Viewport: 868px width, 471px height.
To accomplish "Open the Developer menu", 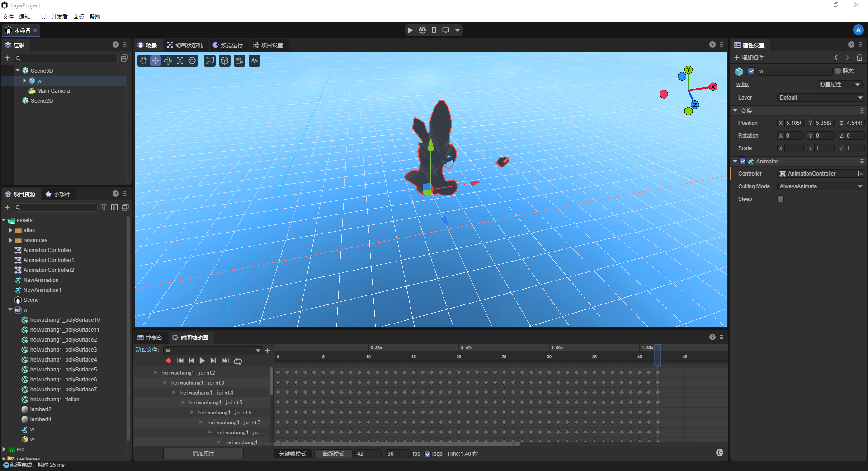I will 59,17.
